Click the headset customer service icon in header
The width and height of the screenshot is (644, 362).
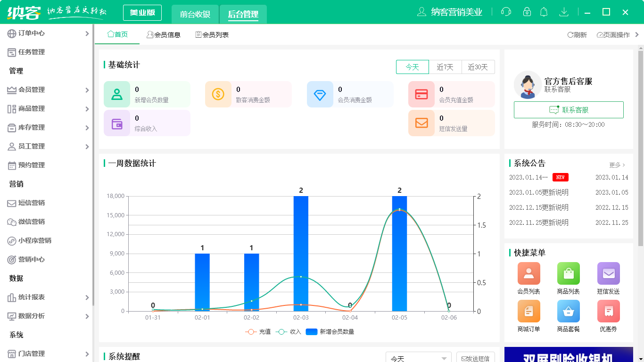point(506,11)
